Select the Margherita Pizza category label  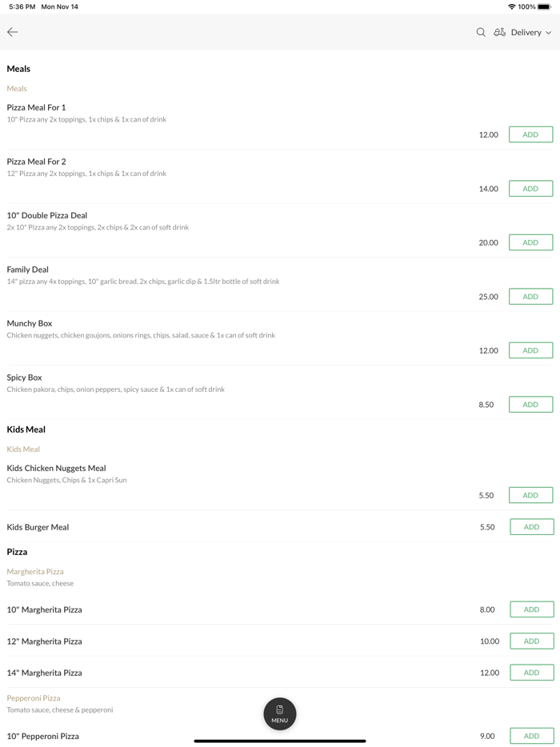click(35, 572)
